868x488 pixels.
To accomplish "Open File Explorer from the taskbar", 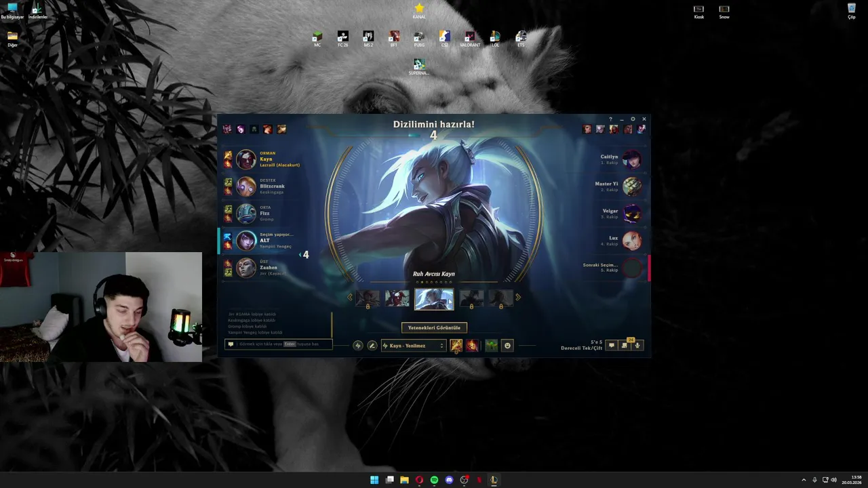I will 404,480.
